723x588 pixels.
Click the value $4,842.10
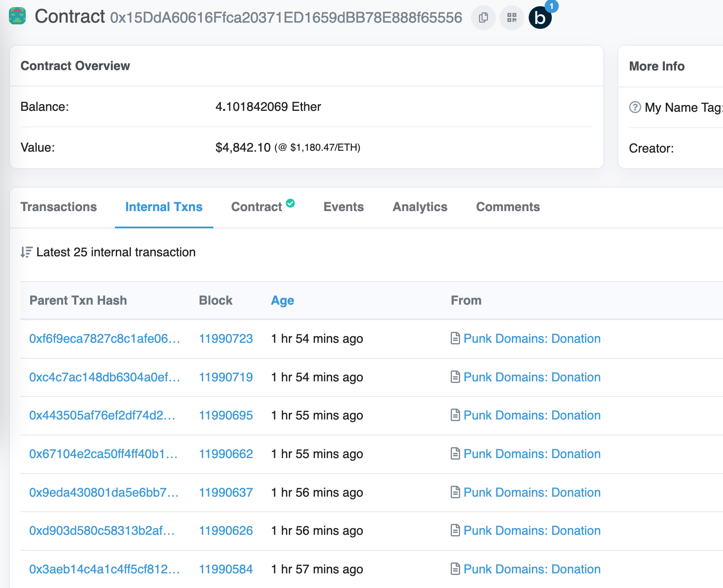(243, 147)
